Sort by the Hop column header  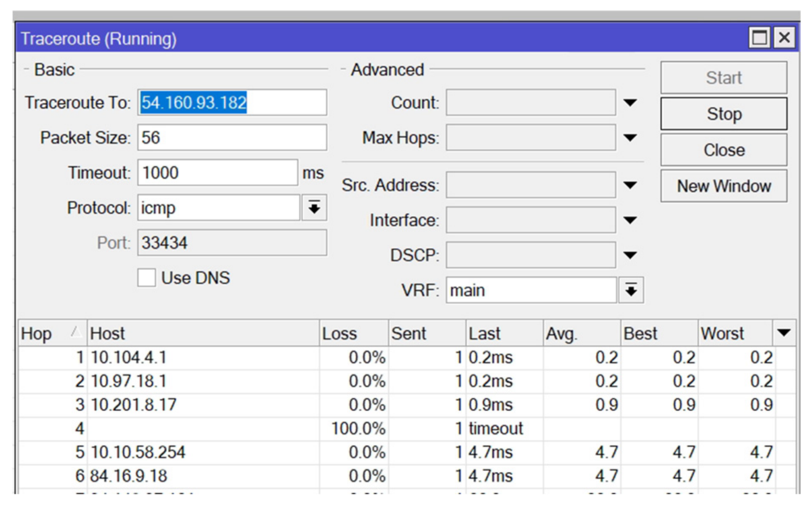point(53,333)
